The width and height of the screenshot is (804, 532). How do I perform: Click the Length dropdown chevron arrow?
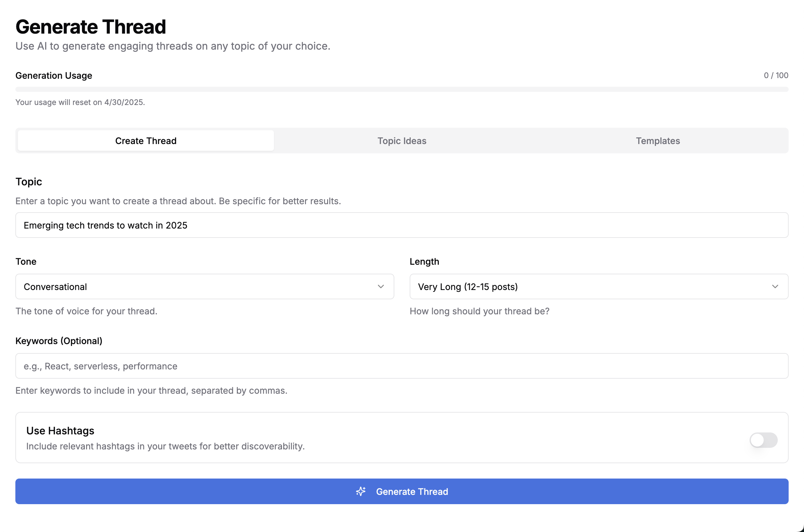pyautogui.click(x=775, y=287)
